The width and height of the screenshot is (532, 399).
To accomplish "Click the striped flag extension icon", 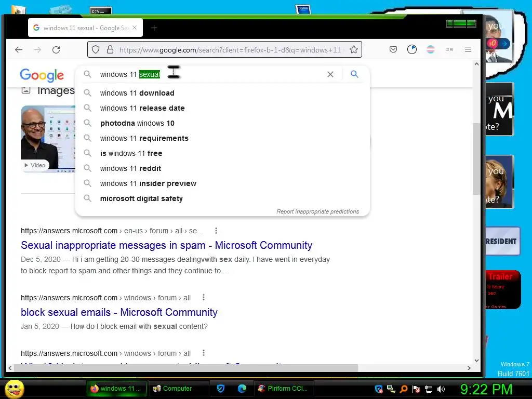I will [x=431, y=49].
